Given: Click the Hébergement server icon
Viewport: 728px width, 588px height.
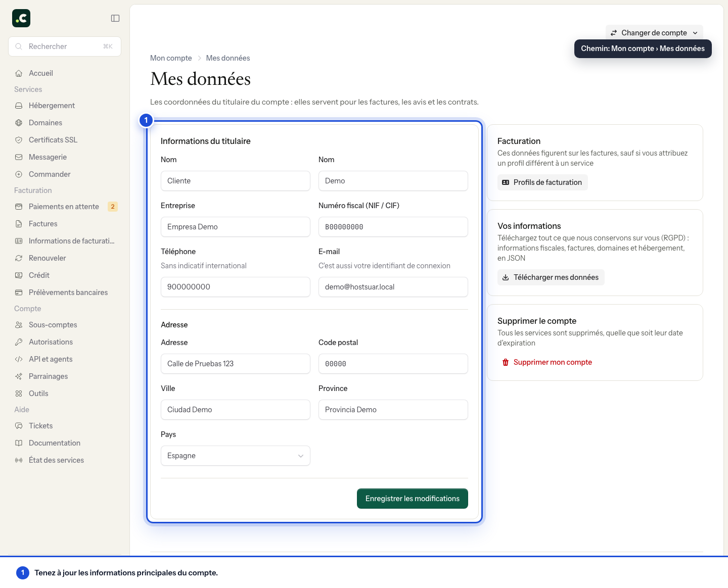Looking at the screenshot, I should (x=19, y=106).
